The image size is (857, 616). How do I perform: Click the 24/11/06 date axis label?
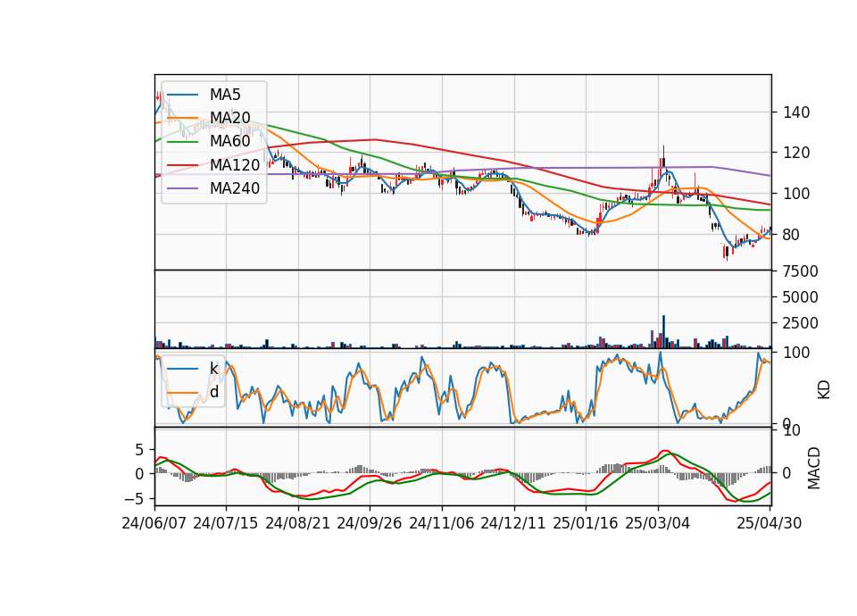click(441, 523)
